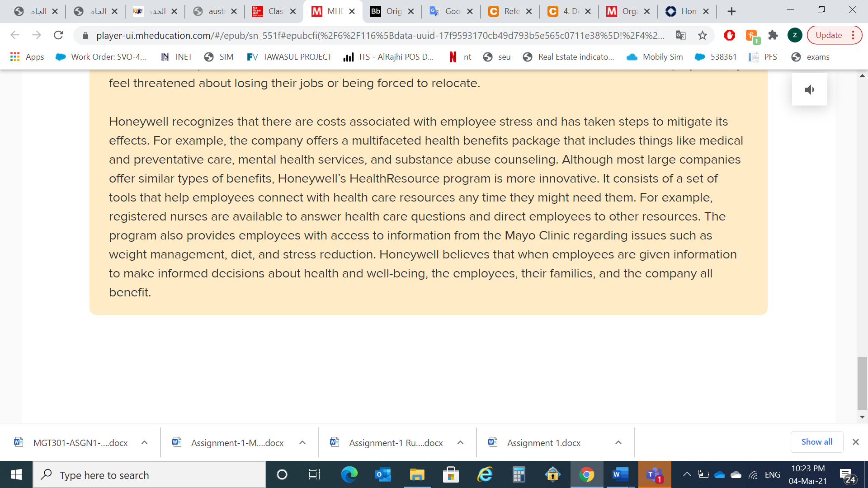View site security lock information
The width and height of the screenshot is (868, 488).
click(85, 35)
